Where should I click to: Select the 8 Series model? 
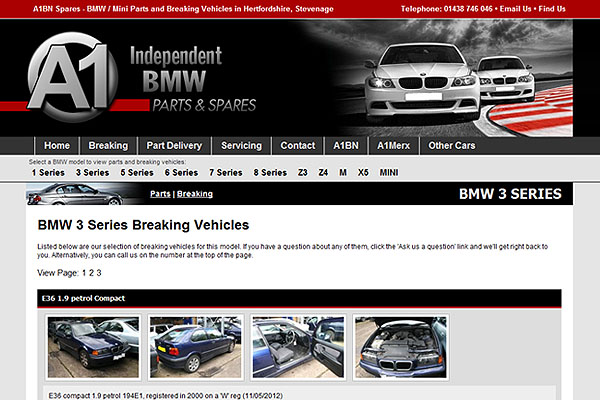270,173
